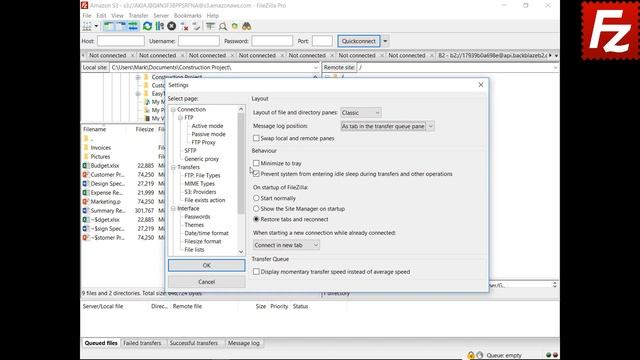Toggle directory comparison magnifier icon
The image size is (640, 360).
click(223, 27)
